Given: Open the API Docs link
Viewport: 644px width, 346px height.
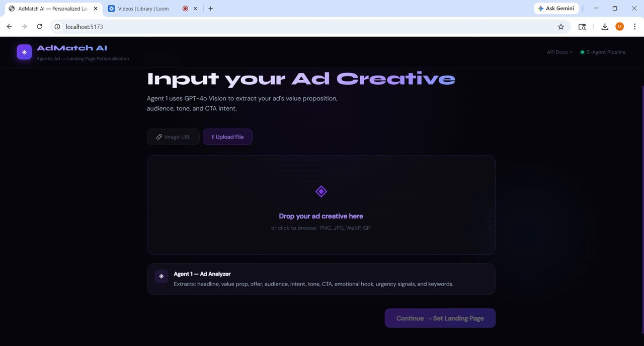Looking at the screenshot, I should [559, 52].
